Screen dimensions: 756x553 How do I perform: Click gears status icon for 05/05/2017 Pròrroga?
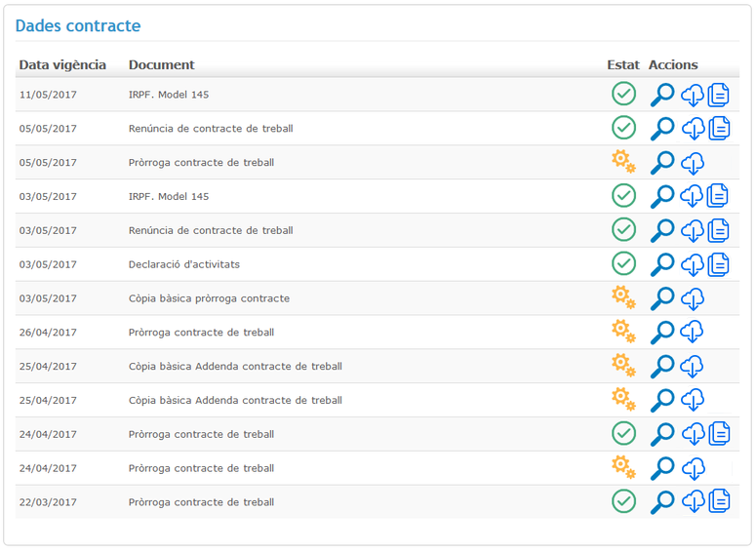pyautogui.click(x=623, y=163)
